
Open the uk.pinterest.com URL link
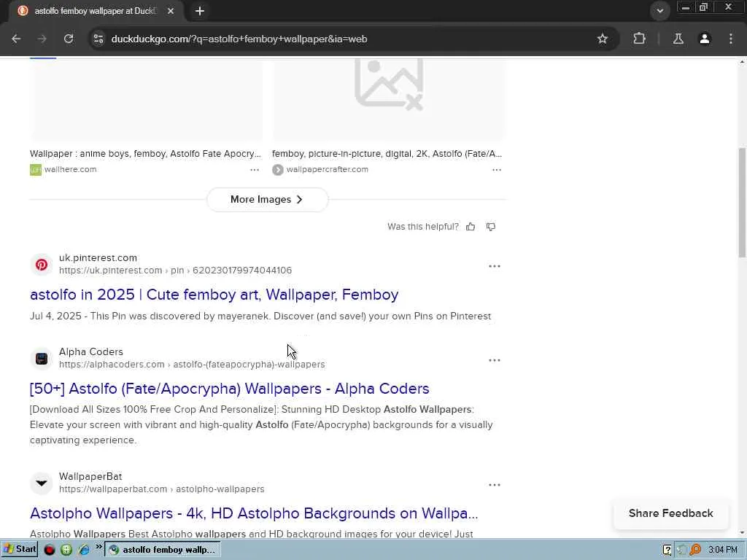175,271
